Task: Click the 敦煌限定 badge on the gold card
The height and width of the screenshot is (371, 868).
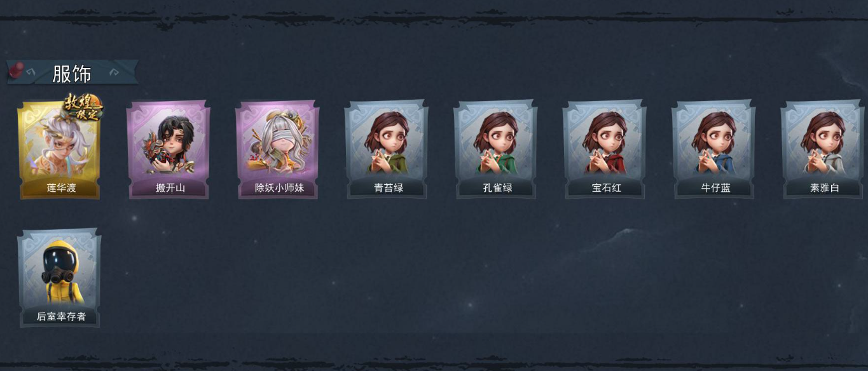Action: tap(83, 107)
